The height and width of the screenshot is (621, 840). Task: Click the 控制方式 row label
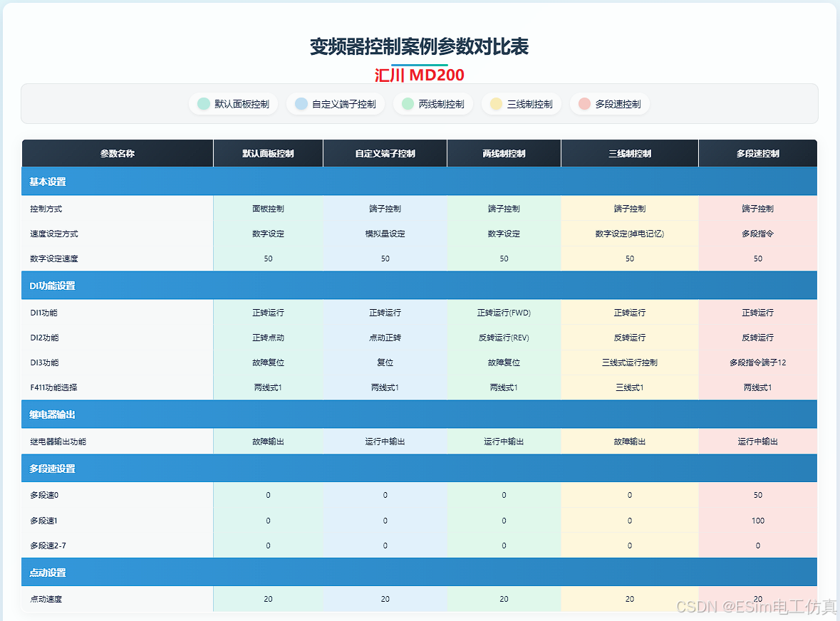[x=46, y=209]
